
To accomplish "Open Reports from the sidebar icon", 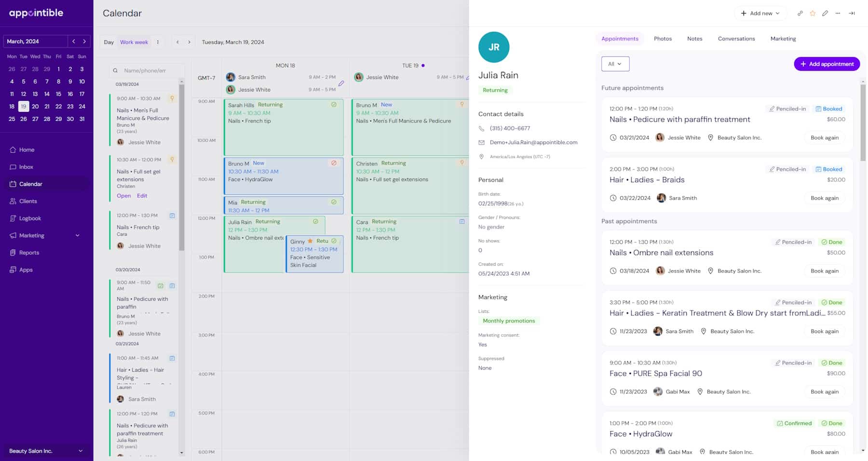I will (x=12, y=252).
